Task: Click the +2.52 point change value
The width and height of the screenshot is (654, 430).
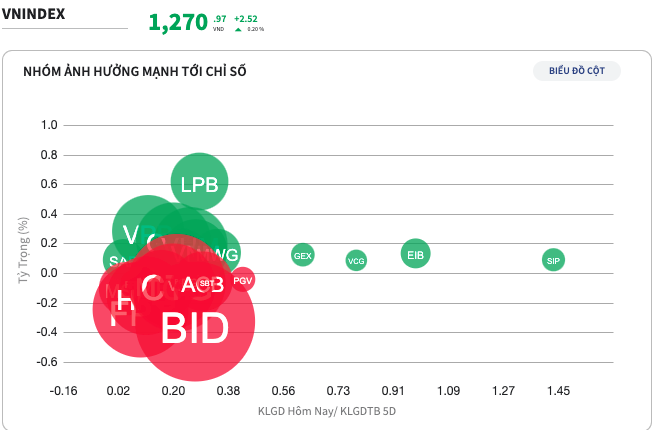Action: coord(246,18)
